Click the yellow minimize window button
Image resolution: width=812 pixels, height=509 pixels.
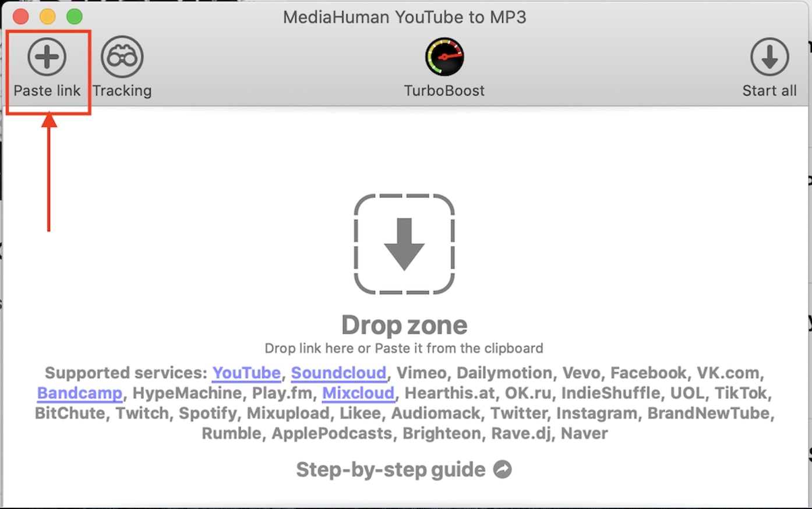click(48, 16)
